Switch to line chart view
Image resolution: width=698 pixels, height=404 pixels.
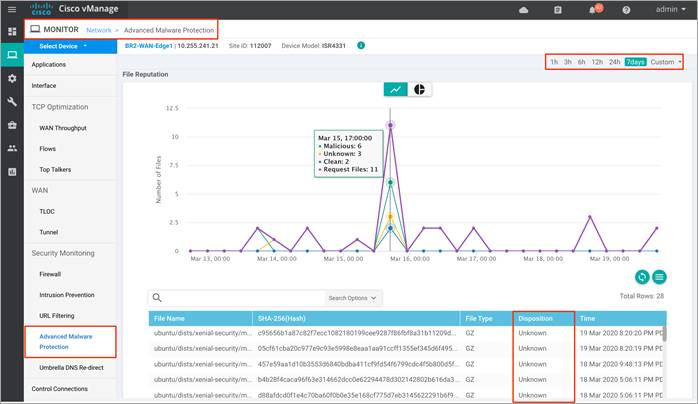point(395,89)
